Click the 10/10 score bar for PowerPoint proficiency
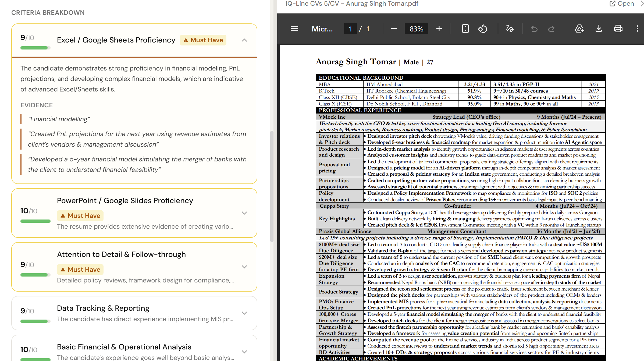Viewport: 644px width, 361px height. click(x=35, y=221)
